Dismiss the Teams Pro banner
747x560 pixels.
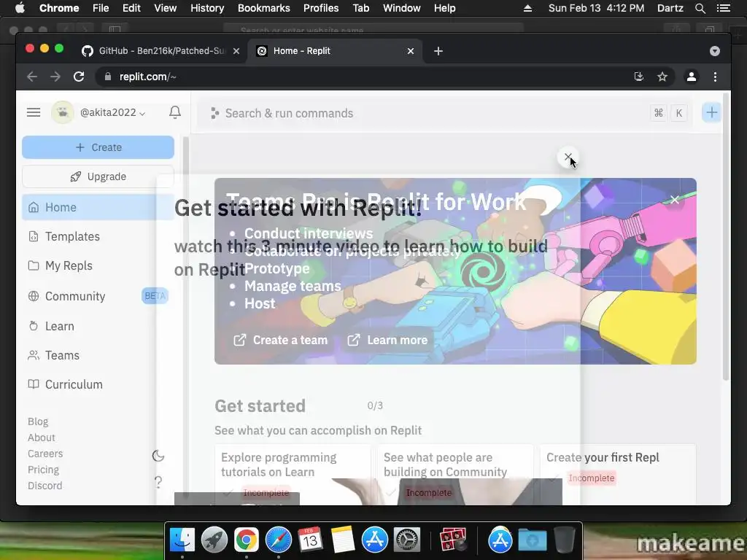point(675,200)
